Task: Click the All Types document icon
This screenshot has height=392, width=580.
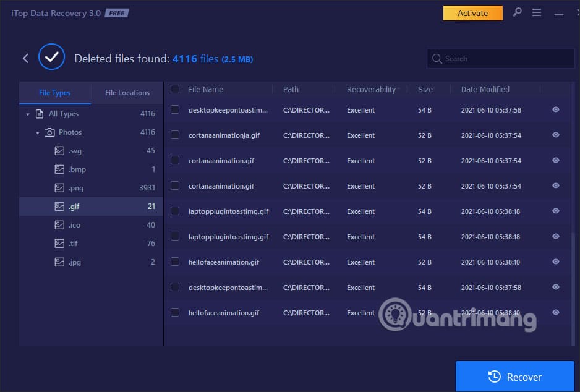Action: pos(40,114)
